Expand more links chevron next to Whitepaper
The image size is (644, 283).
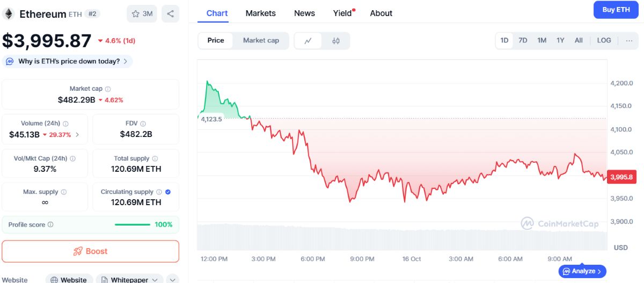(x=173, y=280)
